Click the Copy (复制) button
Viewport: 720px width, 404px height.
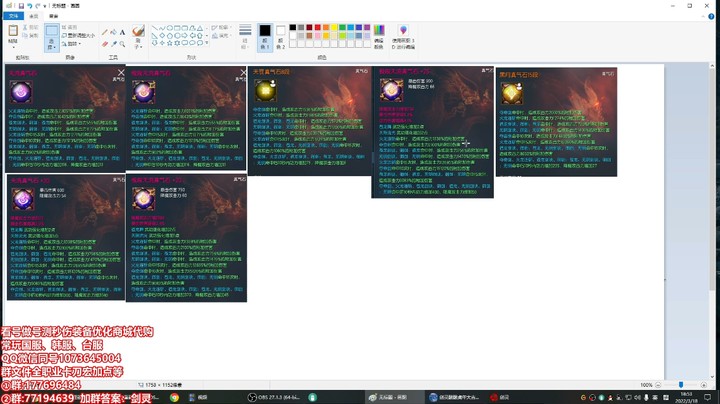point(30,35)
